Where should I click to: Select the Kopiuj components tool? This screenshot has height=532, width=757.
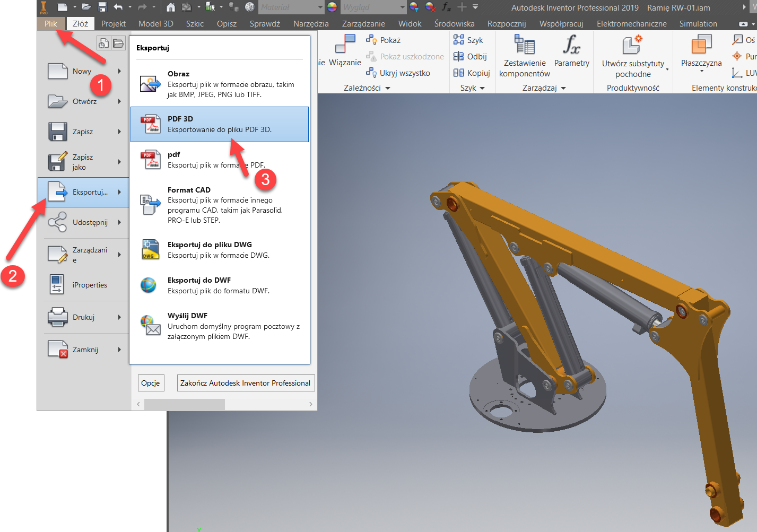coord(472,73)
